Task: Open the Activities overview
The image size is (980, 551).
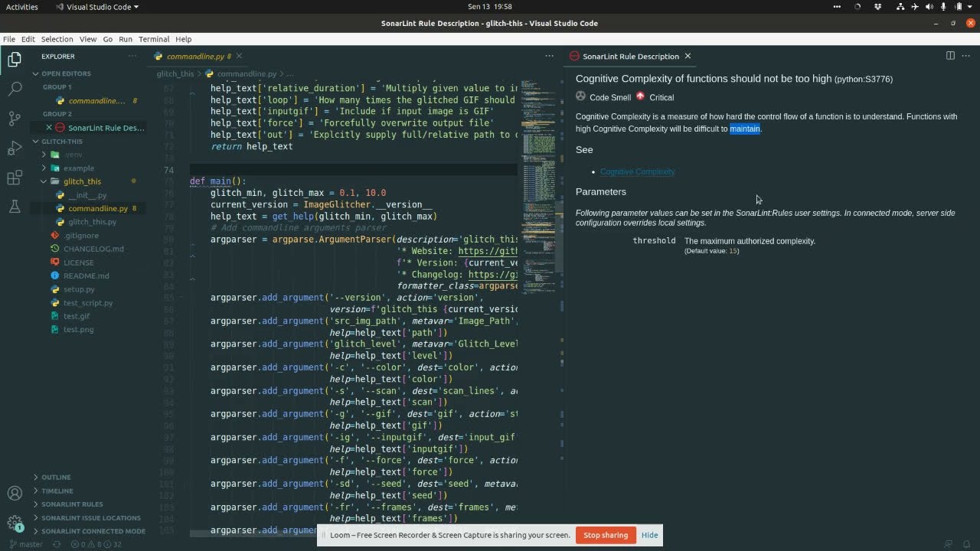Action: tap(22, 7)
